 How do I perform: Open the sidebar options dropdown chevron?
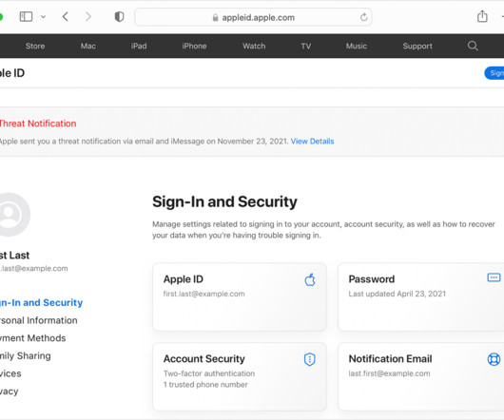pos(43,17)
